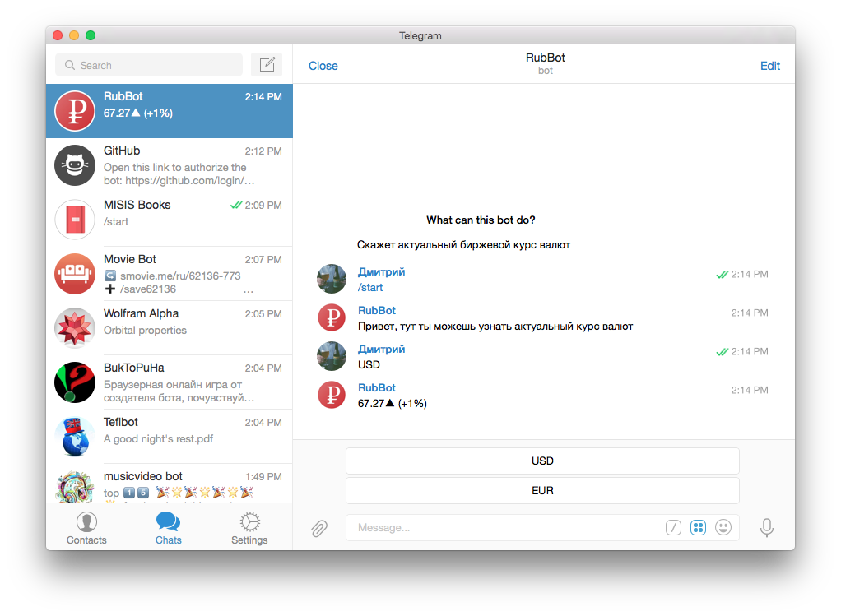Open the Movie Bot chat row
Image resolution: width=841 pixels, height=616 pixels.
[170, 273]
